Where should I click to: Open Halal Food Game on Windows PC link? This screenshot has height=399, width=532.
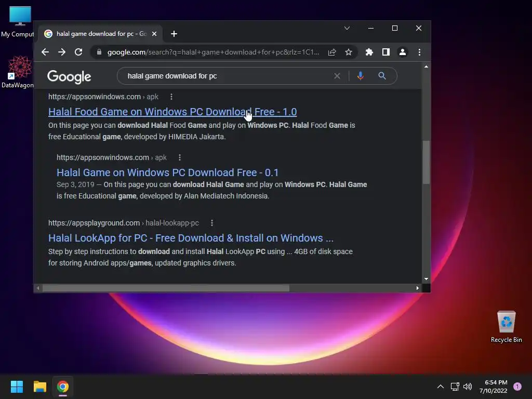coord(172,112)
